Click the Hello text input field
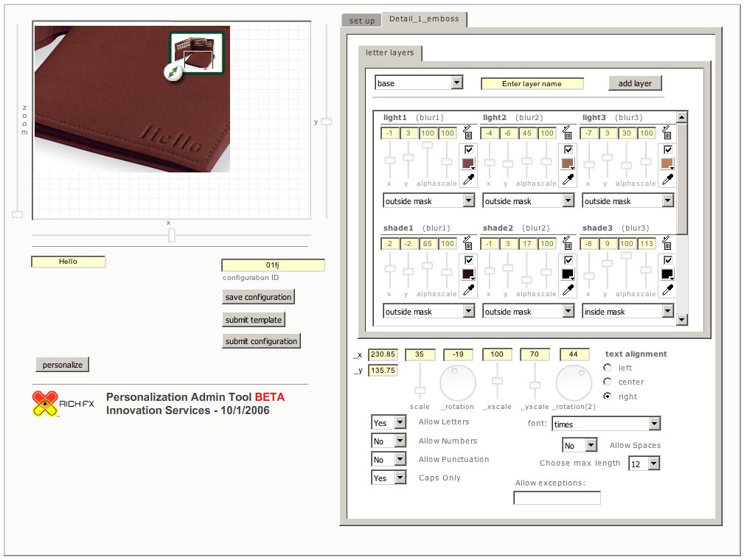The image size is (744, 560). click(69, 262)
